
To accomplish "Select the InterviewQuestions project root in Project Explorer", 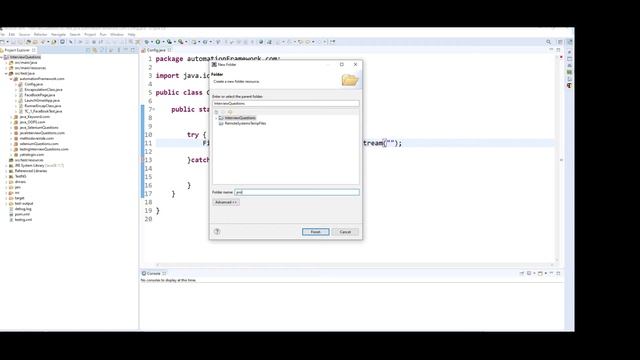I will tap(25, 57).
